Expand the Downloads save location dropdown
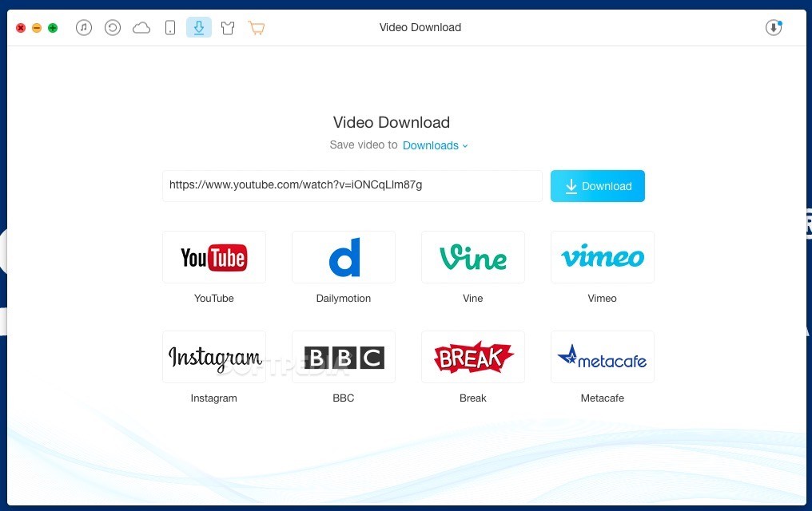Image resolution: width=812 pixels, height=511 pixels. click(435, 145)
